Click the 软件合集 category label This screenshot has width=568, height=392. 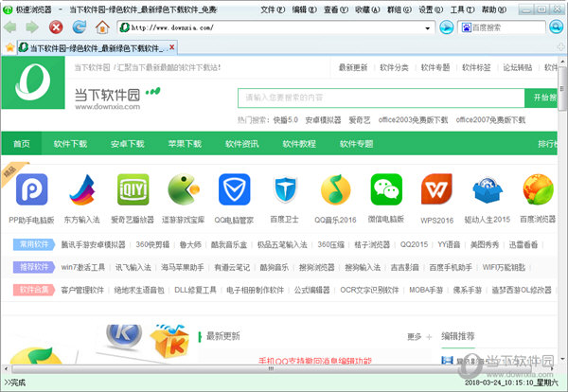coord(34,290)
